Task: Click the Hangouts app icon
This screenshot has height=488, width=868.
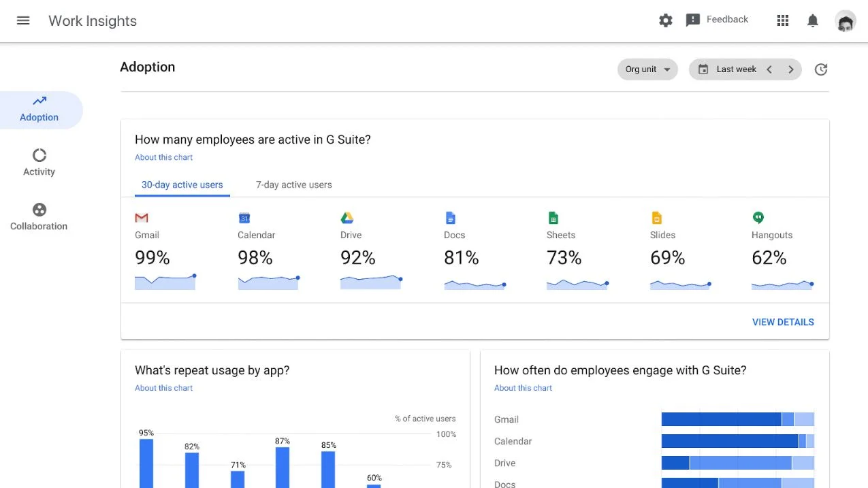Action: pyautogui.click(x=758, y=218)
